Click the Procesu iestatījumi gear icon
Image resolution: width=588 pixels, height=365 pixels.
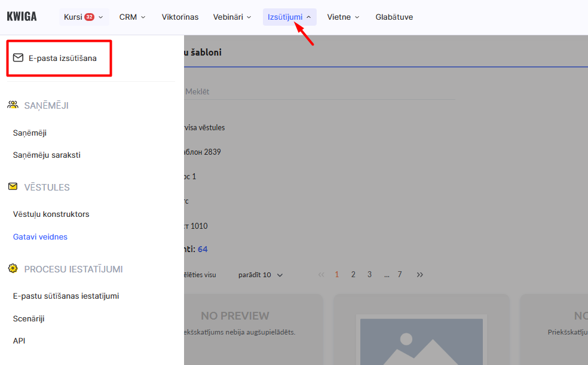click(13, 269)
